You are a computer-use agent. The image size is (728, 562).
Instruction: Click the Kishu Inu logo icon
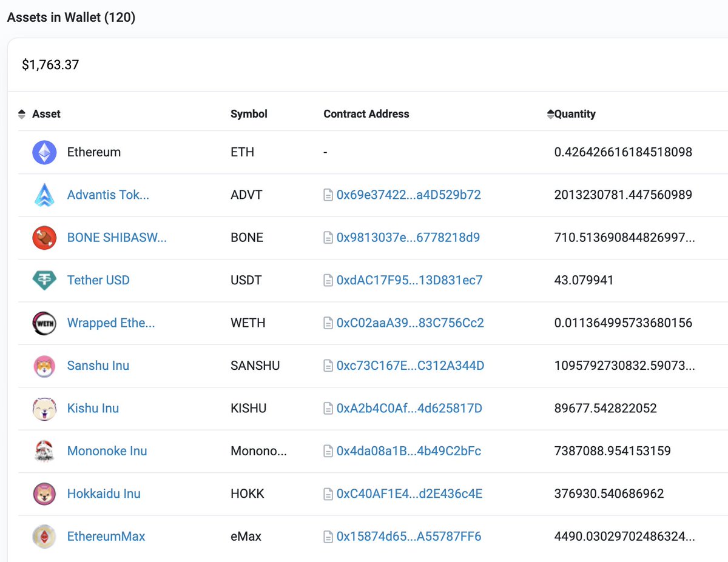click(44, 409)
